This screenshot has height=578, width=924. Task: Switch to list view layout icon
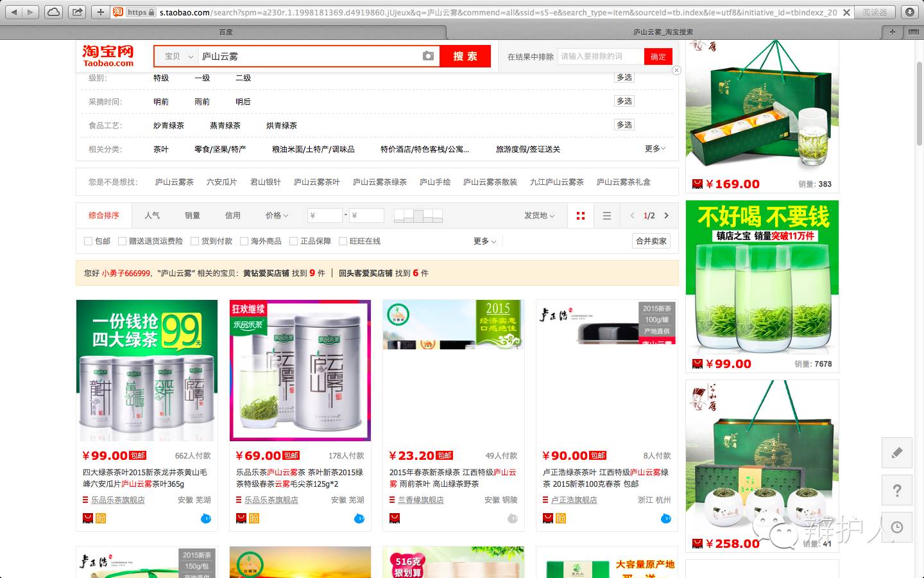tap(607, 216)
